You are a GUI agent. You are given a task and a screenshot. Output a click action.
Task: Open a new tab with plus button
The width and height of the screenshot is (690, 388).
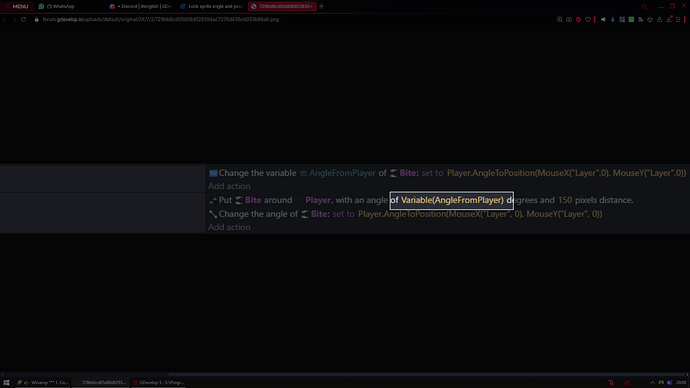321,6
